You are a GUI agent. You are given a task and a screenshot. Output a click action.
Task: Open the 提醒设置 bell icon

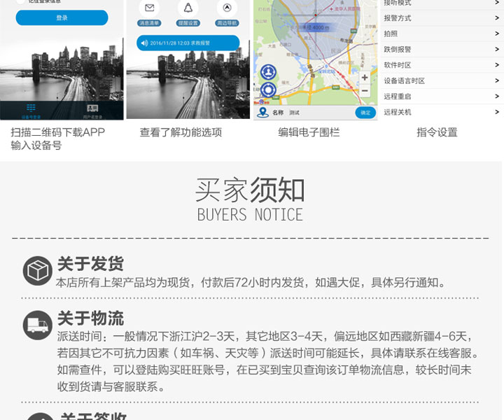tap(188, 8)
